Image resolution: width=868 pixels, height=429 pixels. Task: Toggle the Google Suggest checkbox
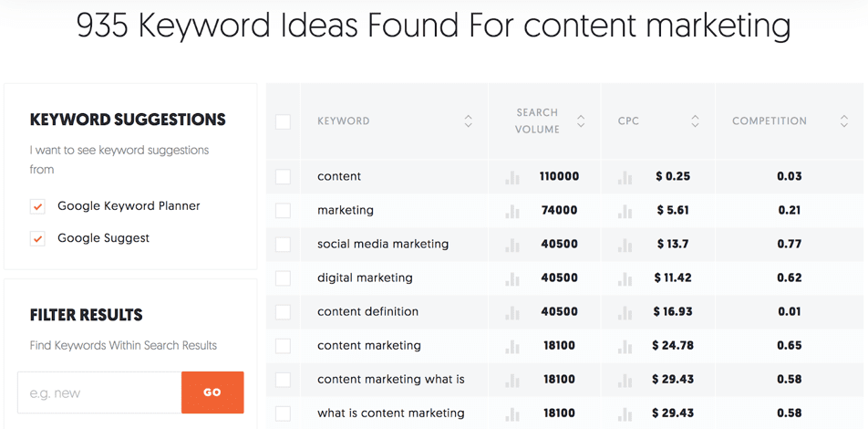pos(37,238)
